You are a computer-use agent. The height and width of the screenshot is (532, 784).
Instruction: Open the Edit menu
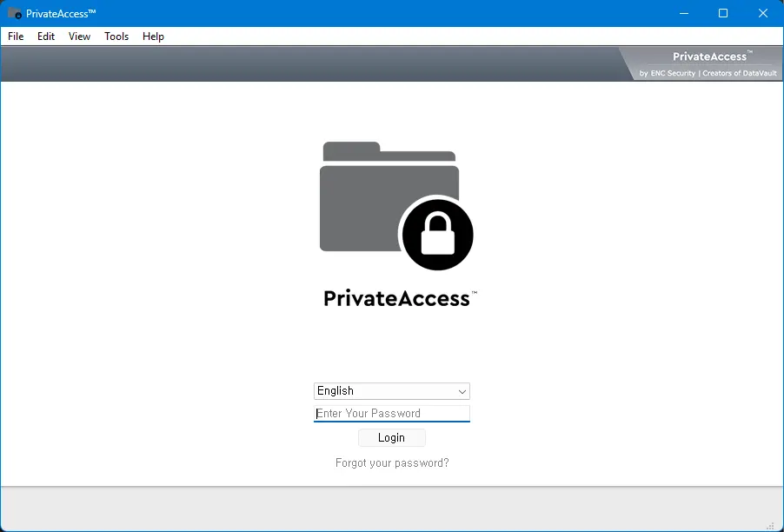tap(46, 37)
